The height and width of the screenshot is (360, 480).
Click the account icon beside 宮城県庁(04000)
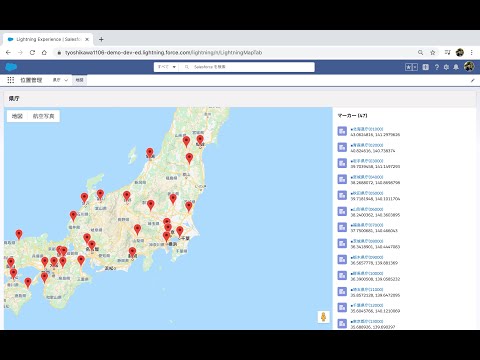tap(342, 179)
